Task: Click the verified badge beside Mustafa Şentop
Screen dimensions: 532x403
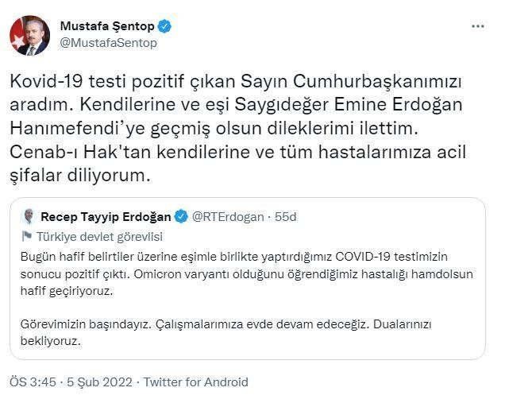Action: coord(165,26)
